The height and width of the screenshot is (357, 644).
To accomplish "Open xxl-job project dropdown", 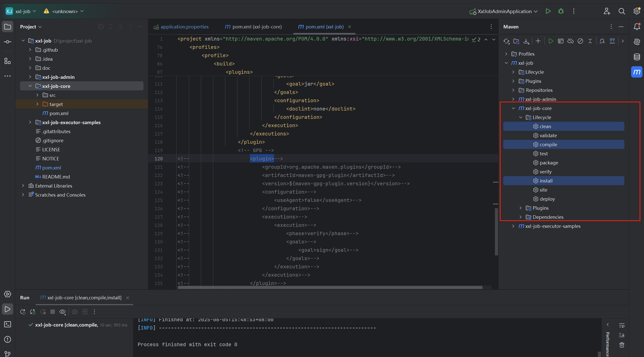I will click(x=21, y=11).
